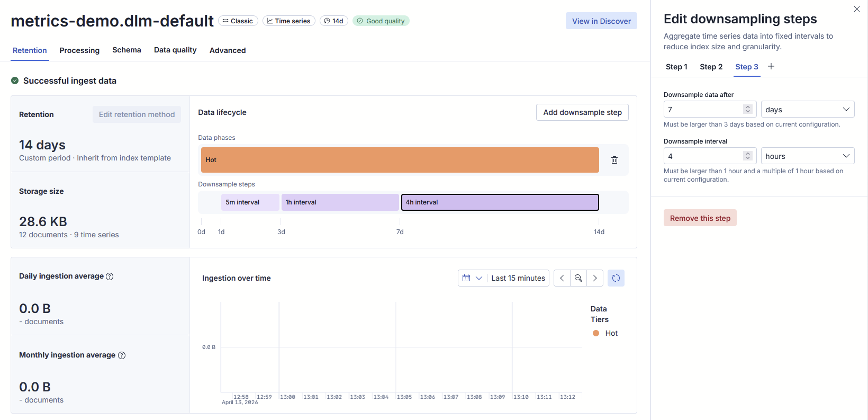
Task: Click Edit retention method button
Action: (137, 114)
